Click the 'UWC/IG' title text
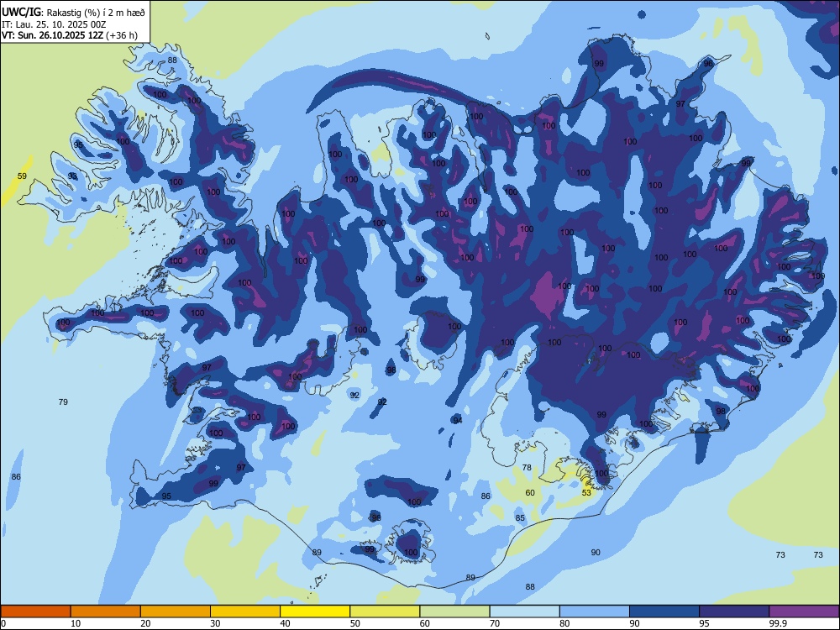The width and height of the screenshot is (840, 630). (21, 11)
